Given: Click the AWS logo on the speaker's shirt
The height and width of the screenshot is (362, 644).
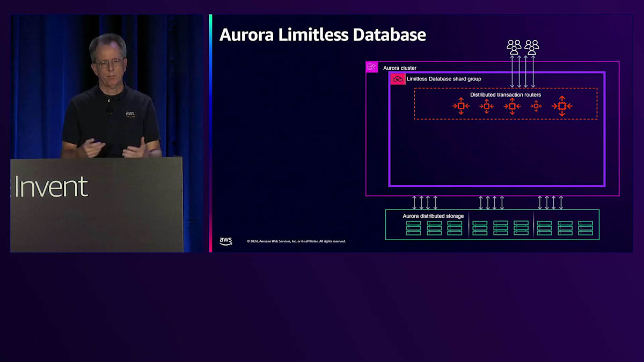Looking at the screenshot, I should click(x=130, y=114).
